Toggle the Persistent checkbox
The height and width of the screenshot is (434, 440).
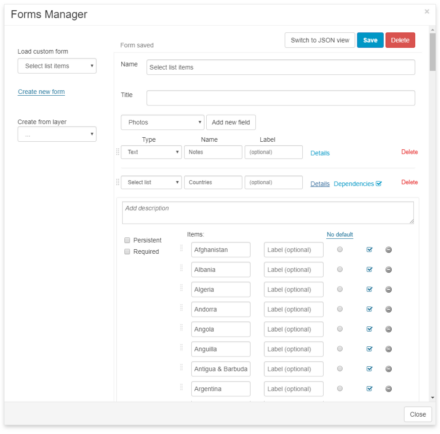pyautogui.click(x=127, y=240)
